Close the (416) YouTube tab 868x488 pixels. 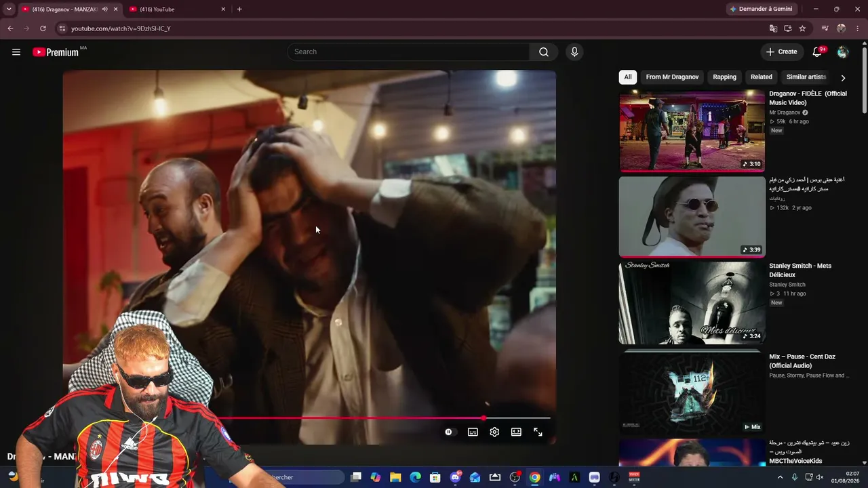pyautogui.click(x=223, y=9)
